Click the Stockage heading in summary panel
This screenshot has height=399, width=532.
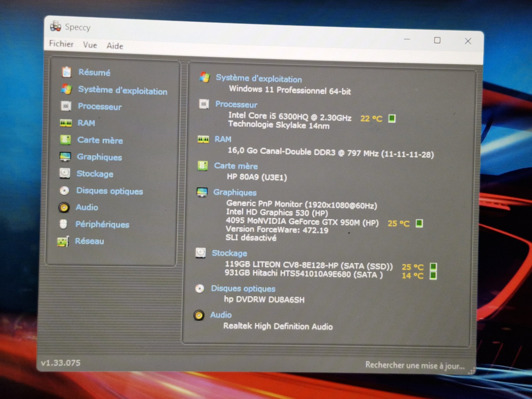(229, 253)
